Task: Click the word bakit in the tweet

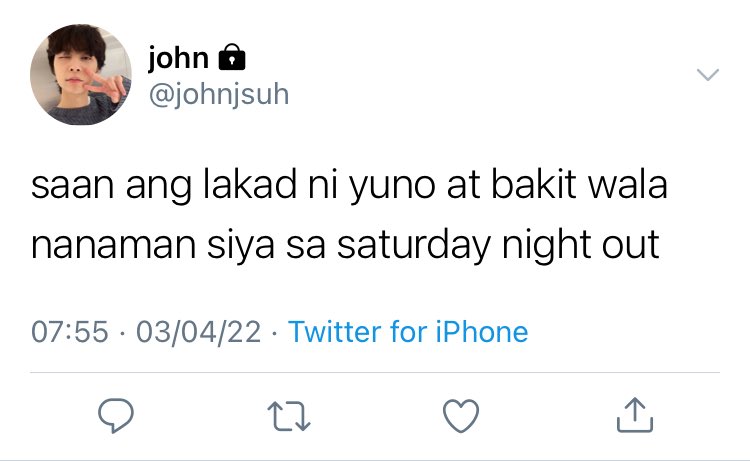Action: (x=533, y=184)
